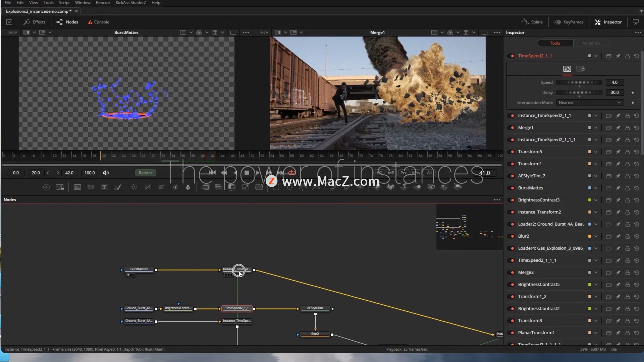The image size is (644, 362).
Task: Toggle Transform5 enable dot in Inspector
Action: (512, 152)
